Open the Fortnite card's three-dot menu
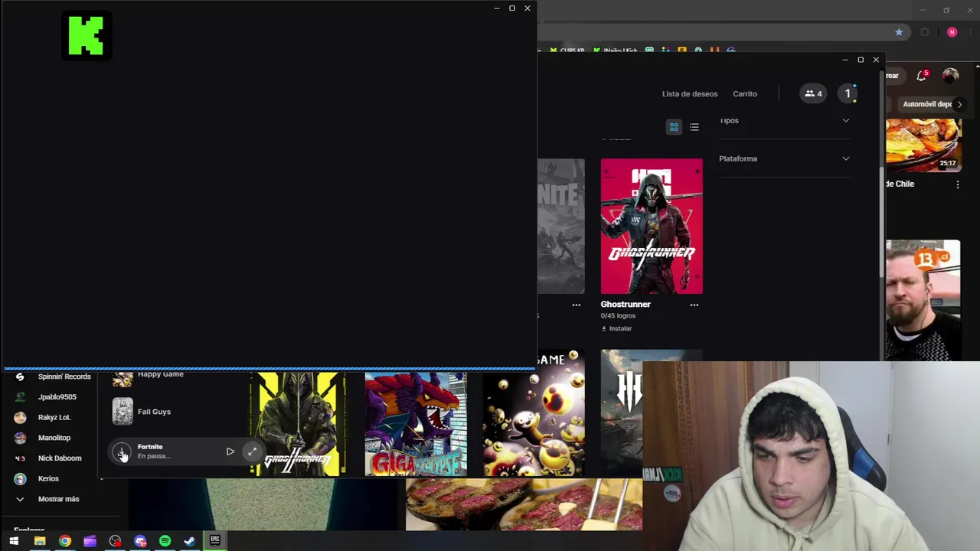Image resolution: width=980 pixels, height=551 pixels. pyautogui.click(x=577, y=305)
